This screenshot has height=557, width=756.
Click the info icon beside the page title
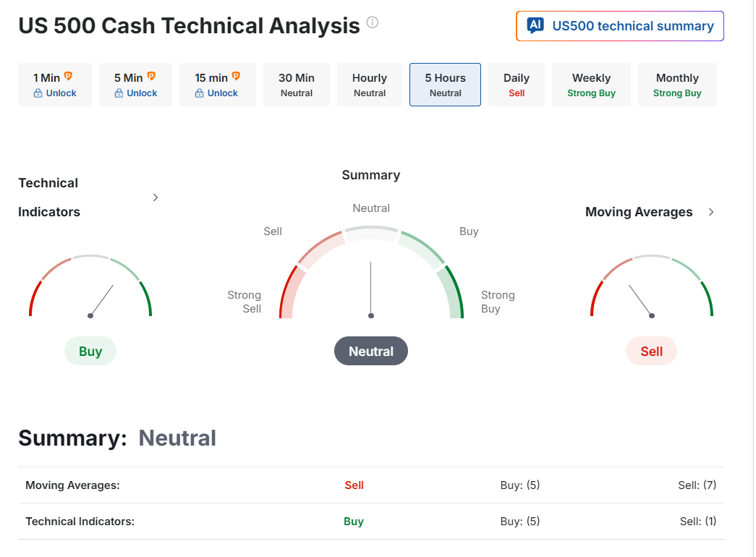pos(373,22)
